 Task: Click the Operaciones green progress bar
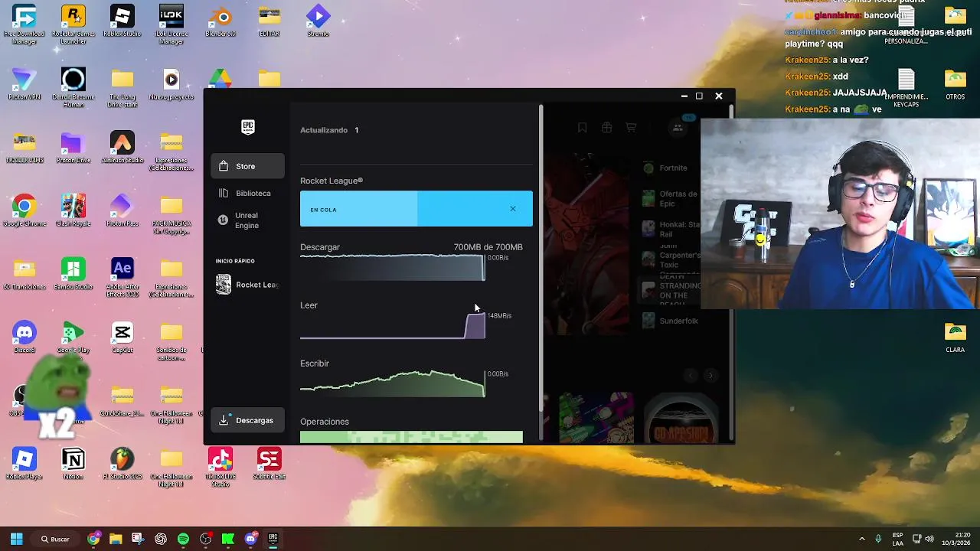[411, 437]
